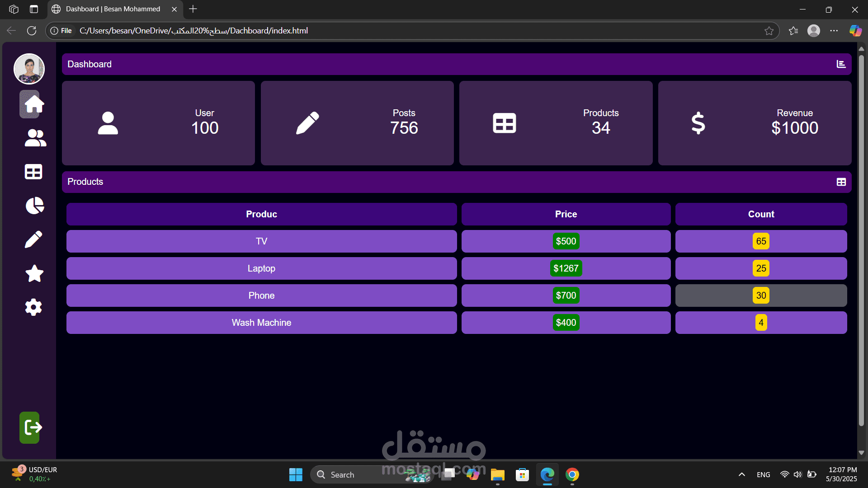This screenshot has height=488, width=868.
Task: Open browser profile account icon
Action: coord(814,31)
